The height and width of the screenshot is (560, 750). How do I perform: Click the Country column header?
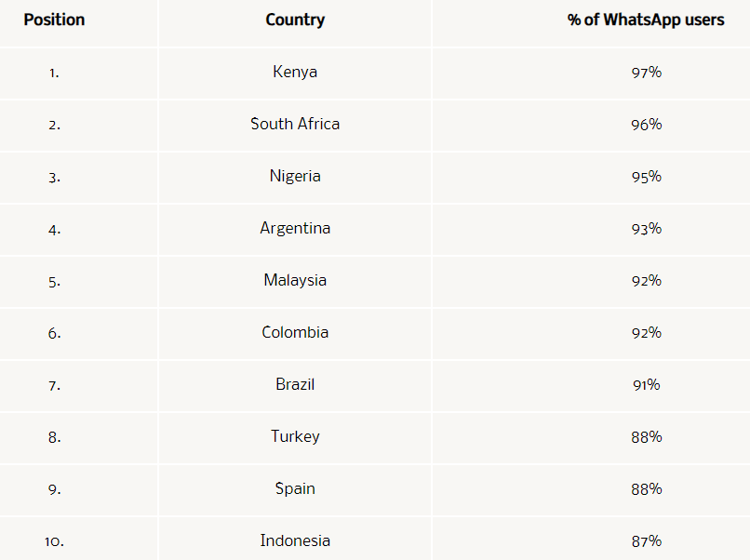pos(295,20)
